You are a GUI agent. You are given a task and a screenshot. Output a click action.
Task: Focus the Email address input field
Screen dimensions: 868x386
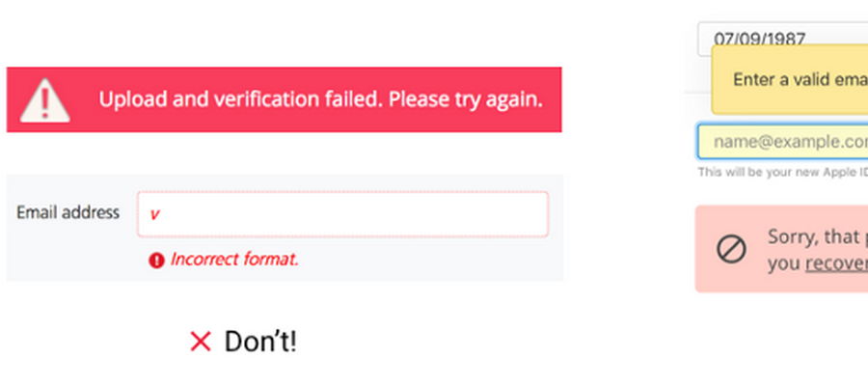tap(342, 213)
